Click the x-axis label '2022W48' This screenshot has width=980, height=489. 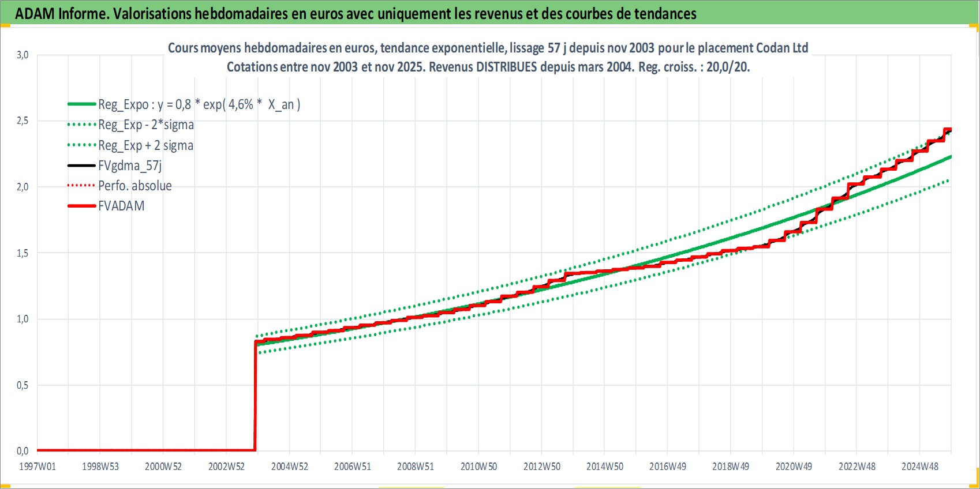[857, 467]
